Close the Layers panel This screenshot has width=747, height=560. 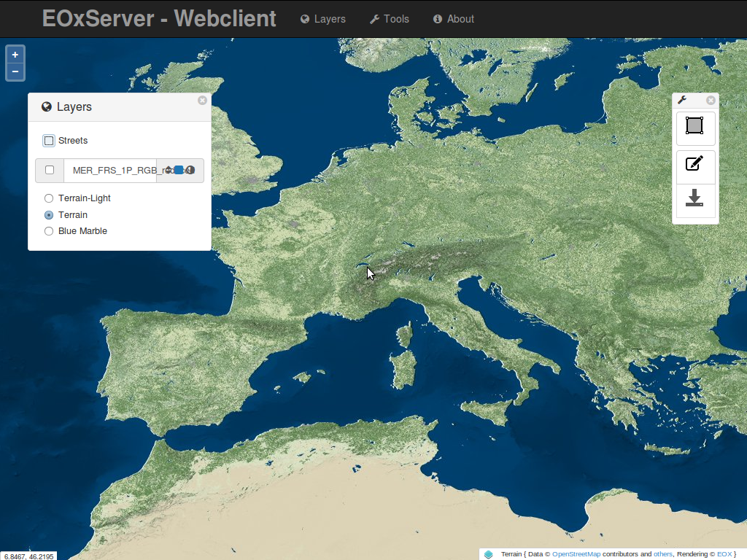pyautogui.click(x=203, y=100)
